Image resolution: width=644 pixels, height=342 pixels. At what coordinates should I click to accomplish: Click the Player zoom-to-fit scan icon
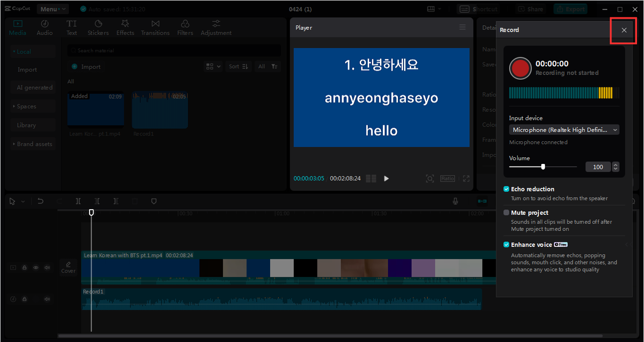tap(430, 179)
